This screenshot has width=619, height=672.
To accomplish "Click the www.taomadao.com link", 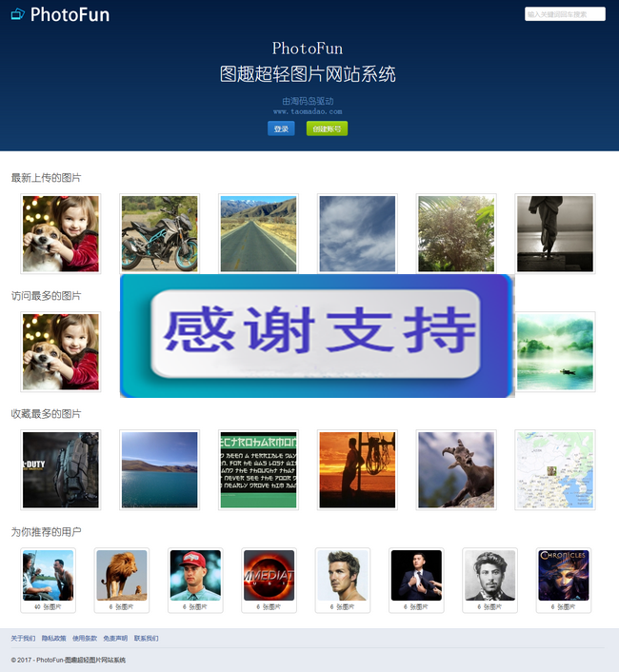I will click(x=308, y=111).
